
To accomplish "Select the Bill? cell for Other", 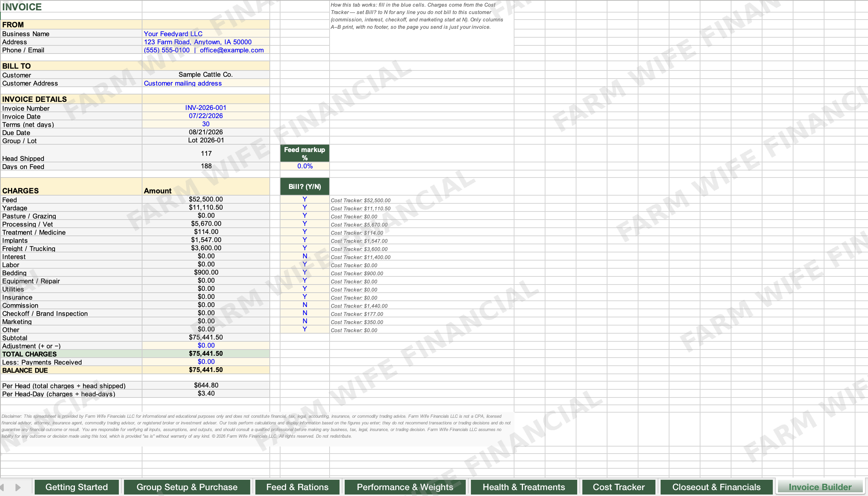I will tap(305, 329).
